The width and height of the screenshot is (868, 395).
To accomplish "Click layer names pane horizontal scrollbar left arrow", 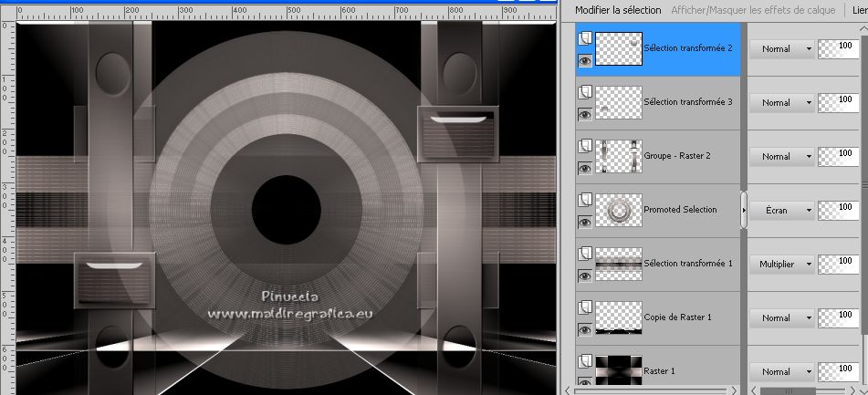I will [567, 390].
